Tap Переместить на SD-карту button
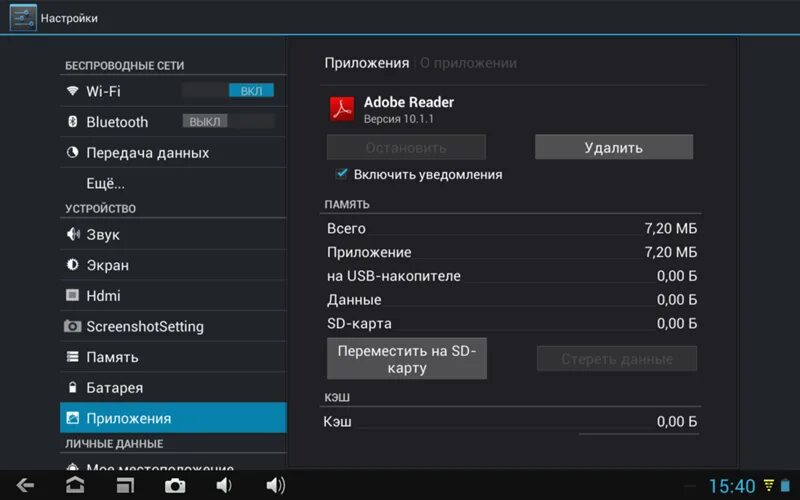 point(407,359)
